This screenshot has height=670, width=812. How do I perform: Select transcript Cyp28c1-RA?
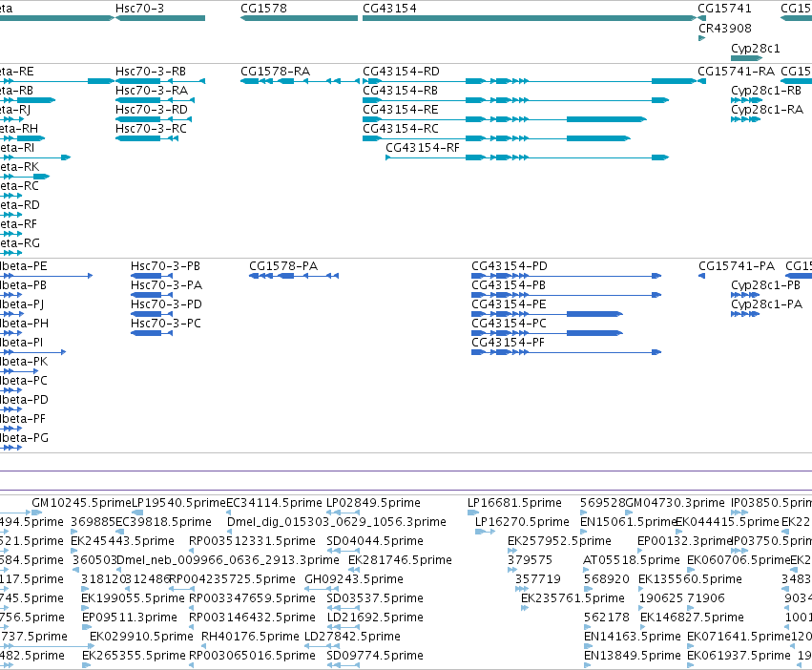click(745, 119)
